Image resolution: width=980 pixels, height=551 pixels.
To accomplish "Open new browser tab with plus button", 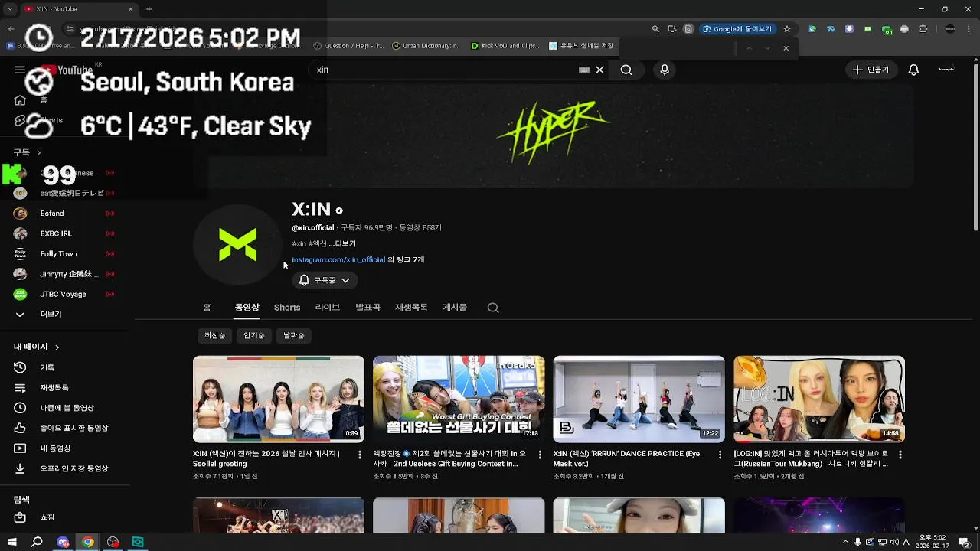I will pos(149,9).
